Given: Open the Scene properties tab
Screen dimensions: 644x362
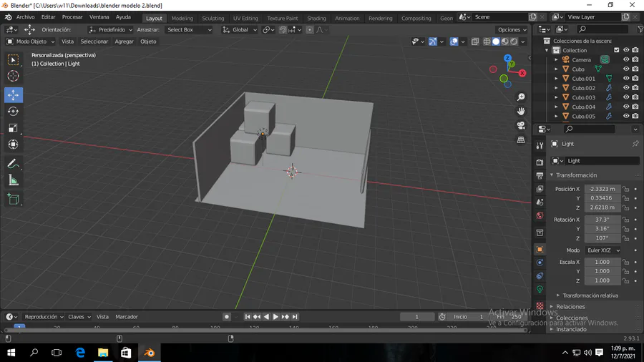Looking at the screenshot, I should pyautogui.click(x=540, y=202).
